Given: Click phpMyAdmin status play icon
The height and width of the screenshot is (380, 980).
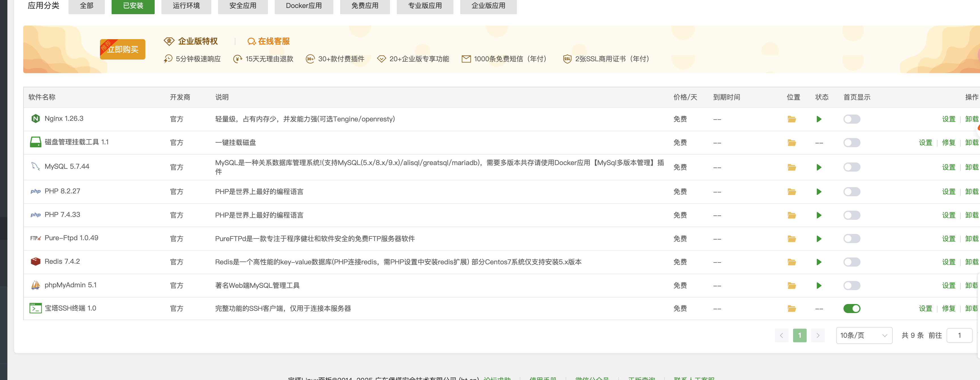Looking at the screenshot, I should click(x=819, y=286).
